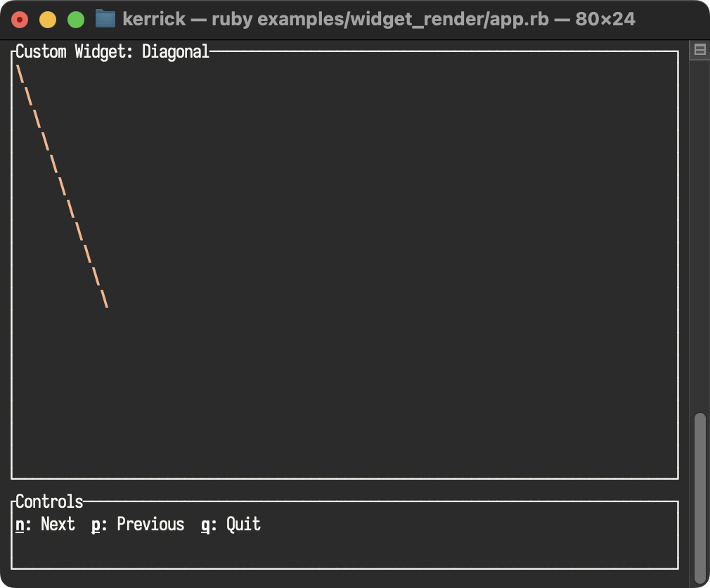Click the yellow minimize window button

(x=48, y=20)
